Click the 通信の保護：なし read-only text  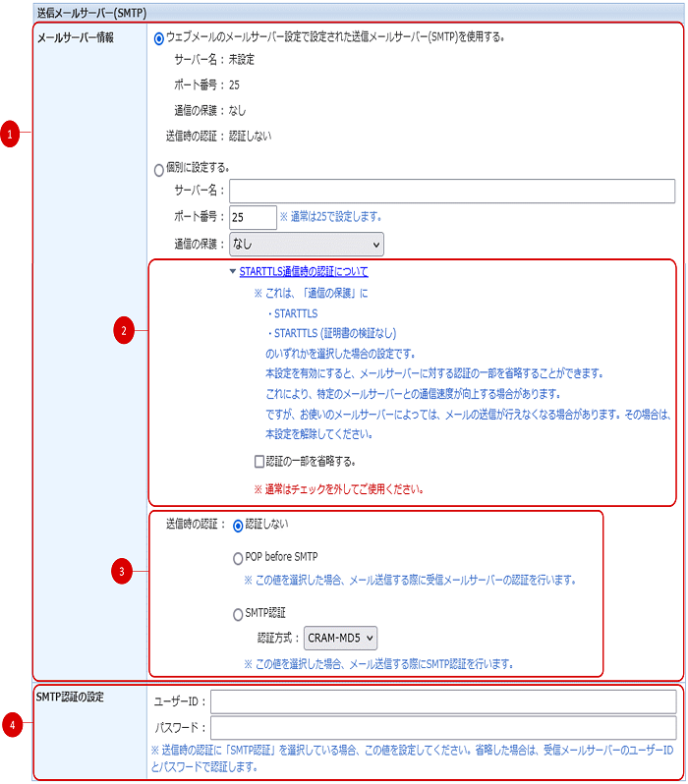(210, 110)
